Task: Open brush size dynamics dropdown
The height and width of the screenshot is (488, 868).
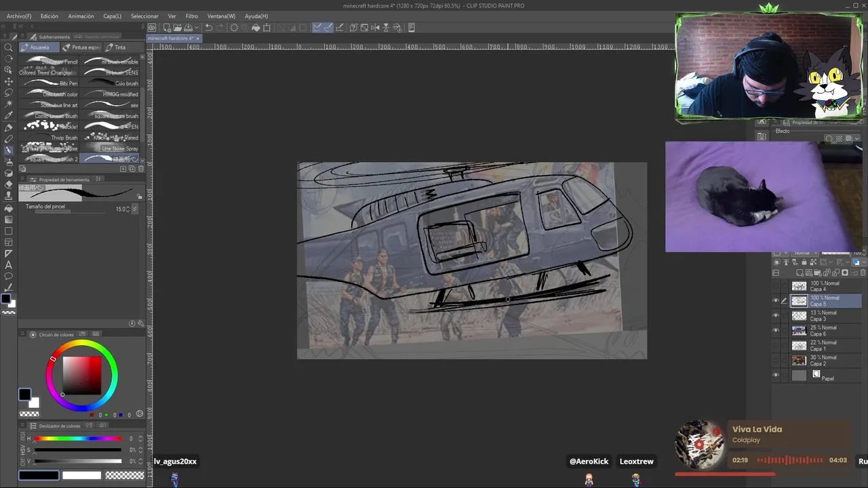Action: (x=134, y=209)
